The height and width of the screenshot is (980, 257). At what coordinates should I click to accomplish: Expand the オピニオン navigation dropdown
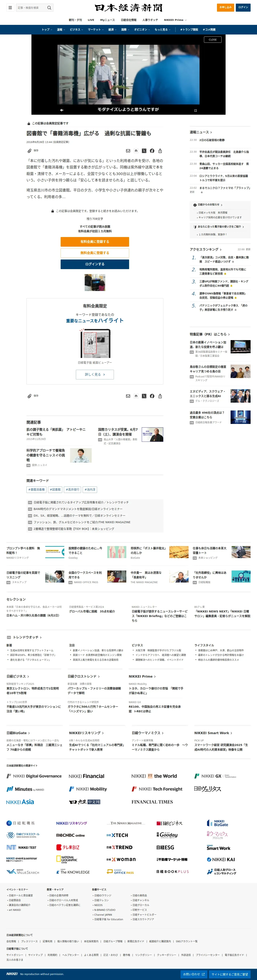point(142,30)
